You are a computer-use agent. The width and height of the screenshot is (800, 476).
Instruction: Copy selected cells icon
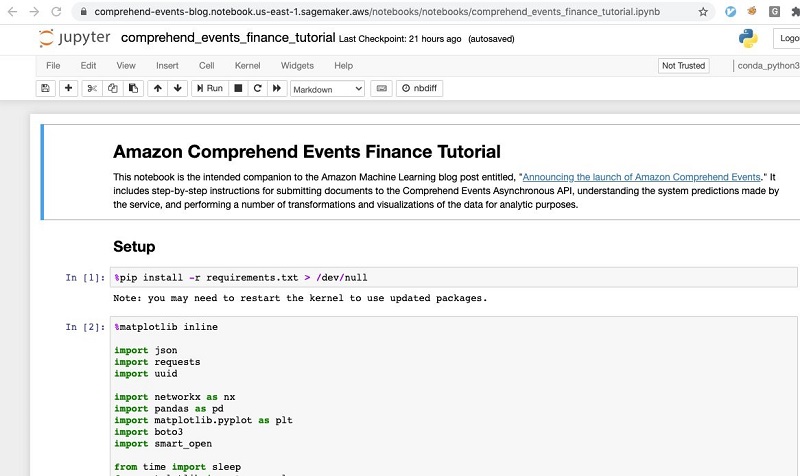[113, 88]
